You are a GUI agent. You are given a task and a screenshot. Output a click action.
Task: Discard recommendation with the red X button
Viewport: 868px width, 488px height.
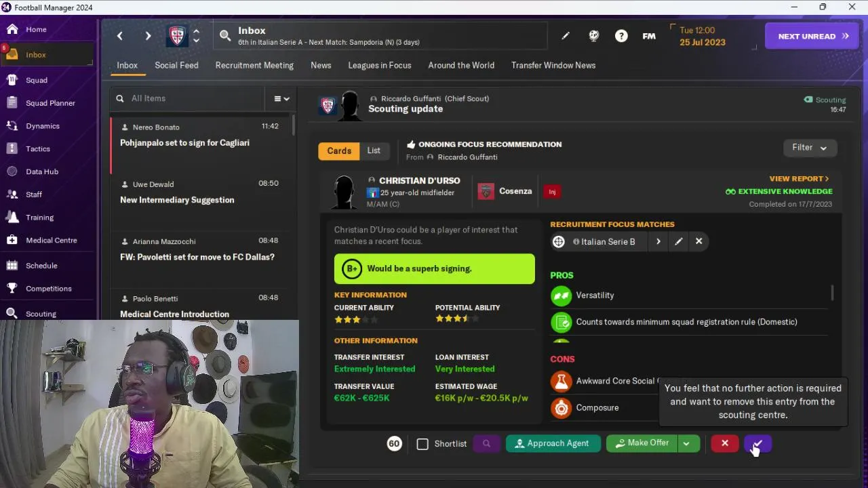(x=725, y=444)
